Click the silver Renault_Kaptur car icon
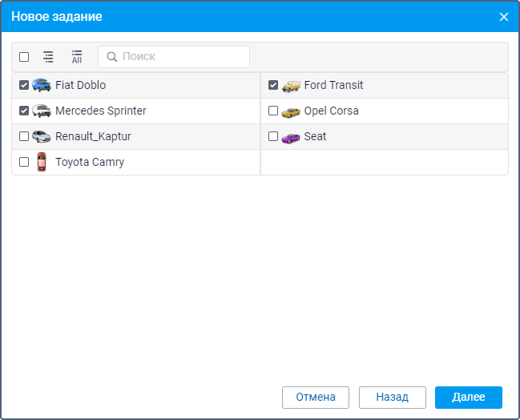520x420 pixels. (x=41, y=136)
